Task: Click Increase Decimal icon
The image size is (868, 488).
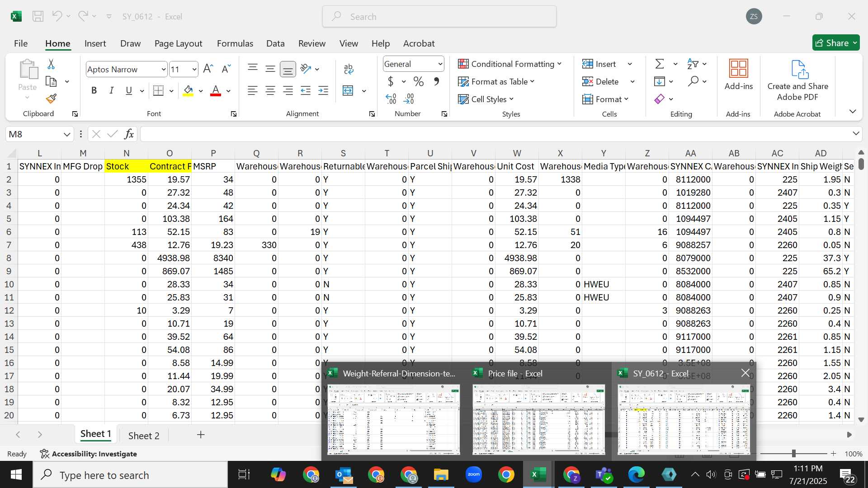Action: point(391,99)
